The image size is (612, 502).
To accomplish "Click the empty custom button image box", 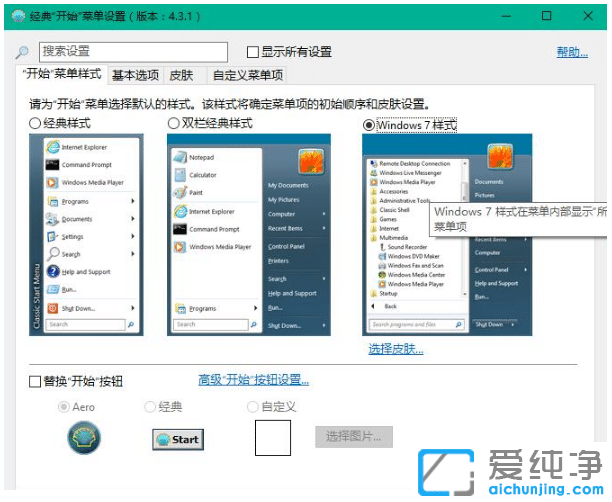I will [273, 438].
